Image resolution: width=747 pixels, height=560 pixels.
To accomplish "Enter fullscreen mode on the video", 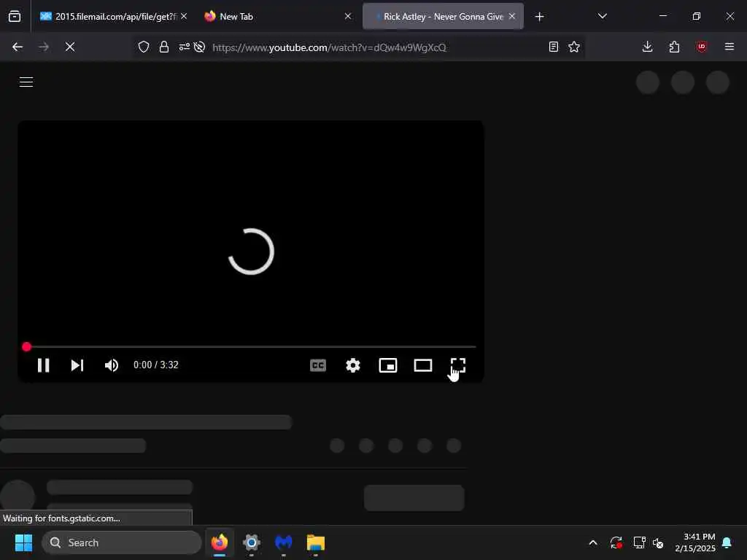I will [x=458, y=365].
